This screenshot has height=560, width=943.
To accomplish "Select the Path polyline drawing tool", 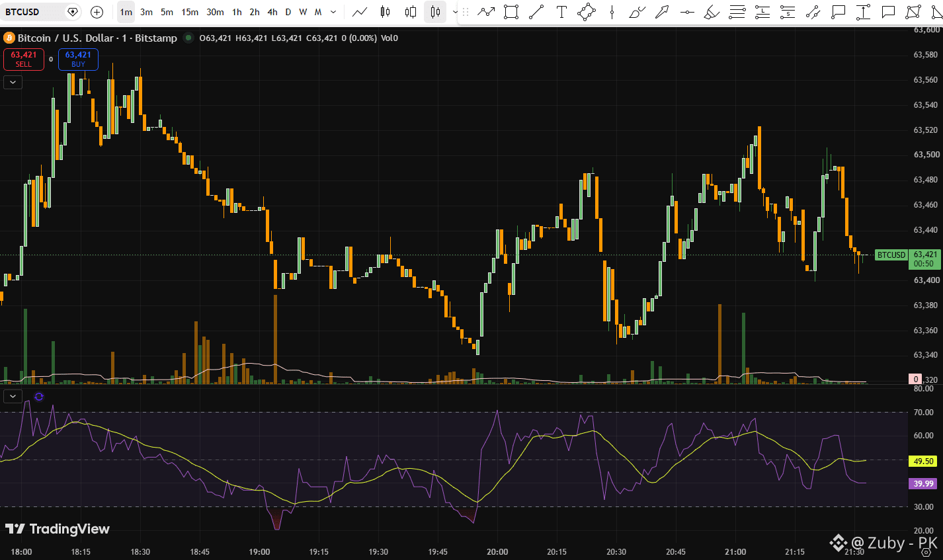I will coord(486,12).
